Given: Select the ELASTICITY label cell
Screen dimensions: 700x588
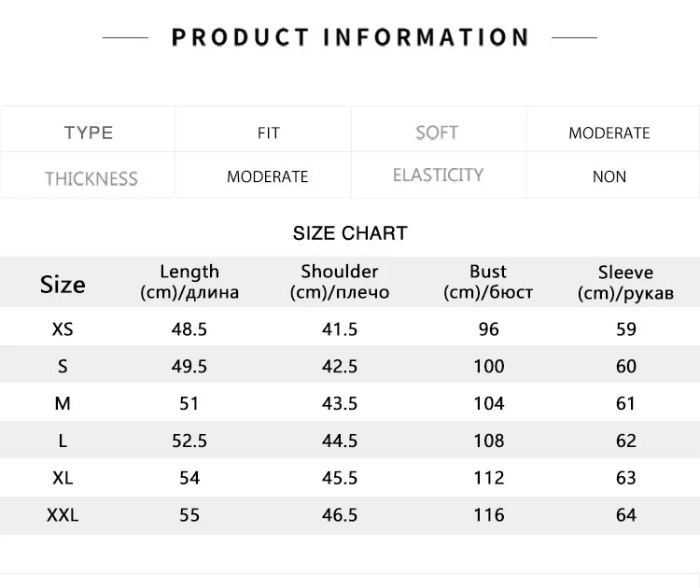Looking at the screenshot, I should point(438,175).
